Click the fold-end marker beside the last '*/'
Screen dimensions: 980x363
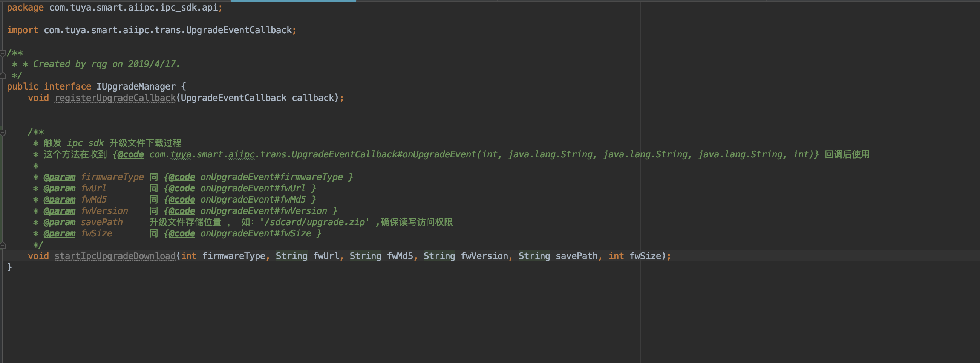tap(3, 245)
